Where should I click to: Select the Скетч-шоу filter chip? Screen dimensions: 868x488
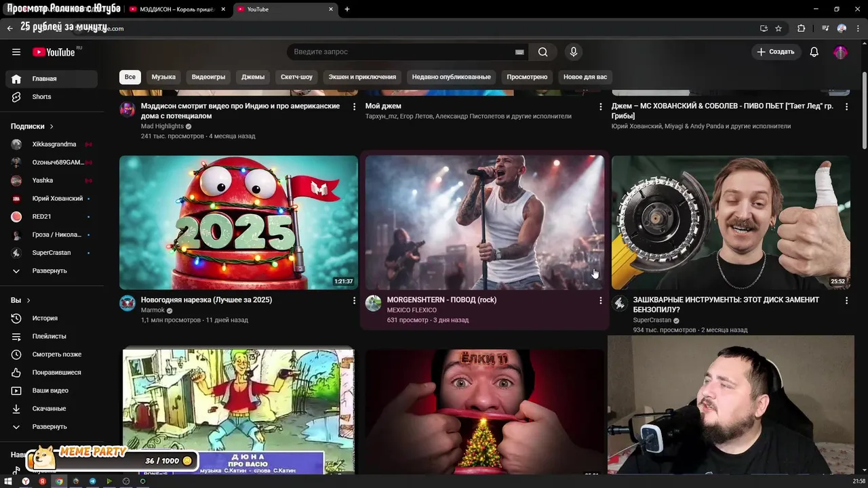coord(296,77)
